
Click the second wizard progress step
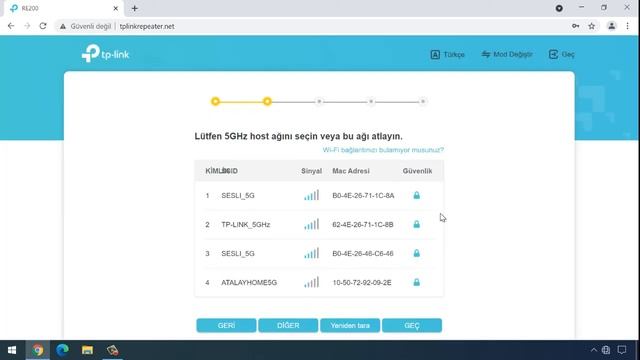[267, 101]
